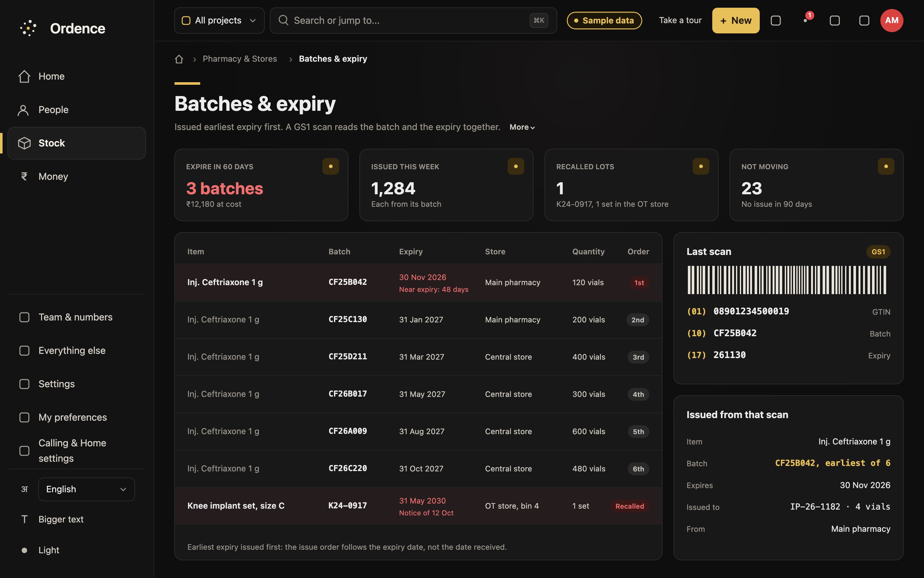Sort by the Quantity column header
924x578 pixels.
[588, 251]
